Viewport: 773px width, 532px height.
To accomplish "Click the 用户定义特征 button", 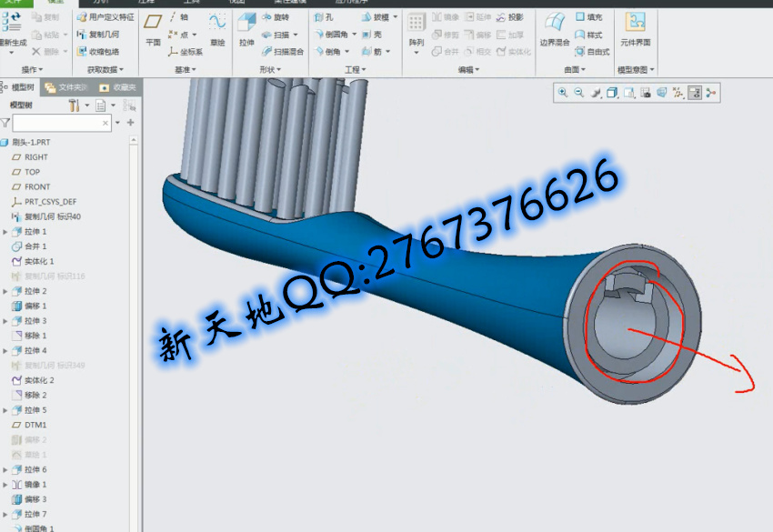I will click(105, 17).
